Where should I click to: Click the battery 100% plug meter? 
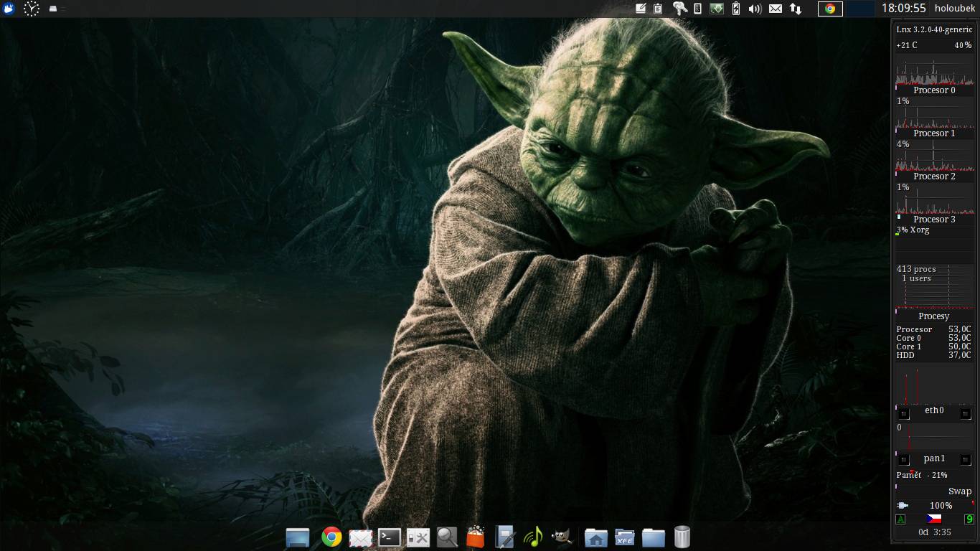click(934, 506)
